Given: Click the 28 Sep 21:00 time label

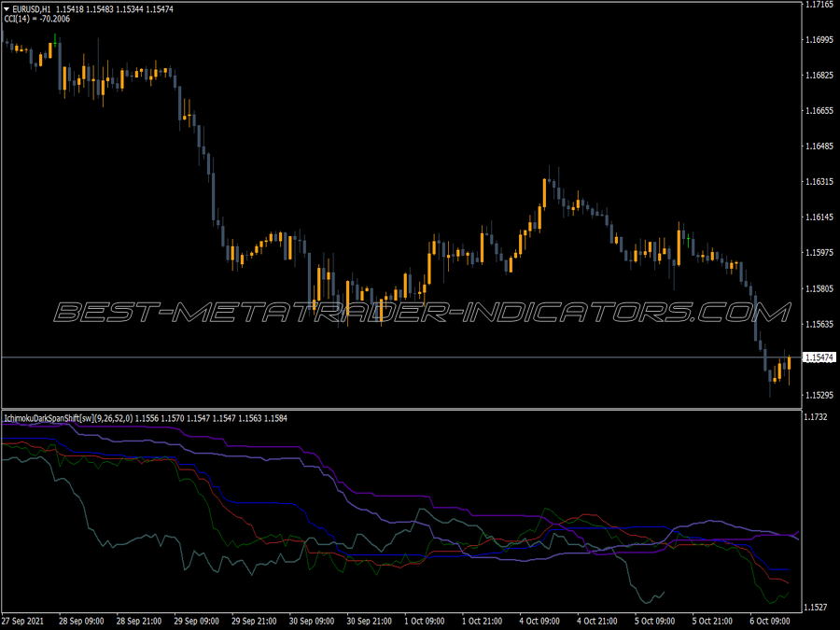Looking at the screenshot, I should pos(139,621).
